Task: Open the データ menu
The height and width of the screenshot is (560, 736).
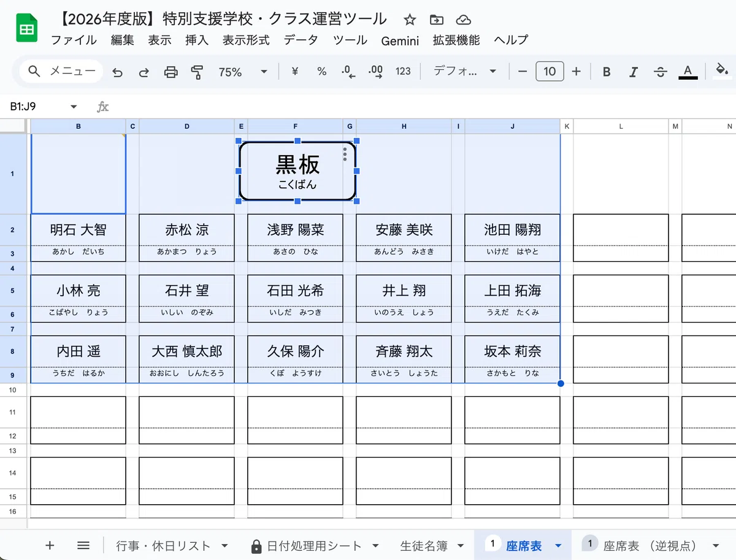Action: [x=301, y=40]
